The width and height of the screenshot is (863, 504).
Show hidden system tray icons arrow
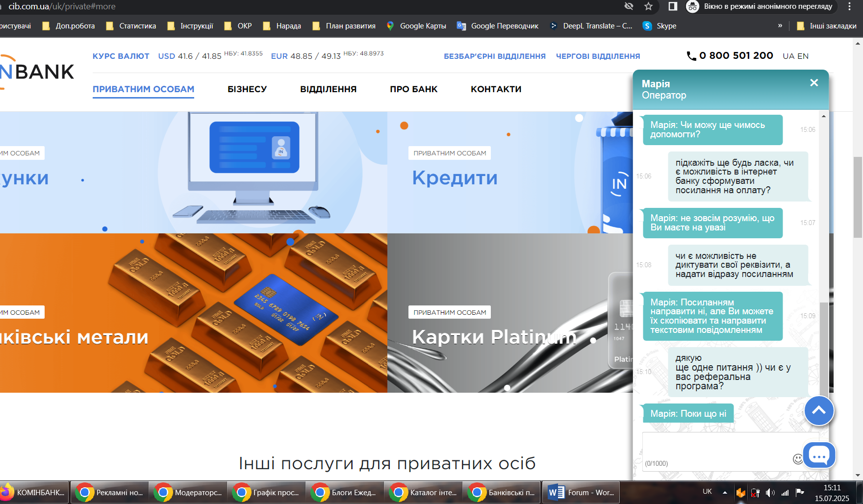pyautogui.click(x=725, y=492)
